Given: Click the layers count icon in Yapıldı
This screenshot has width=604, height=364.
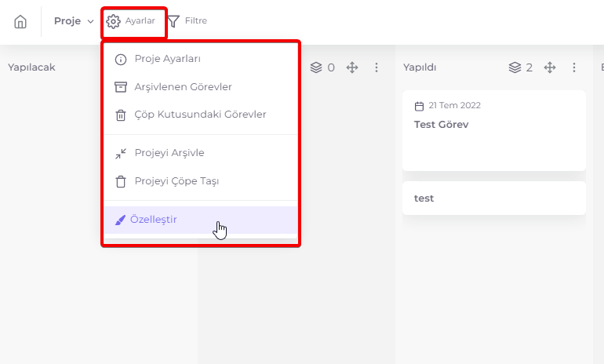Looking at the screenshot, I should [x=515, y=67].
